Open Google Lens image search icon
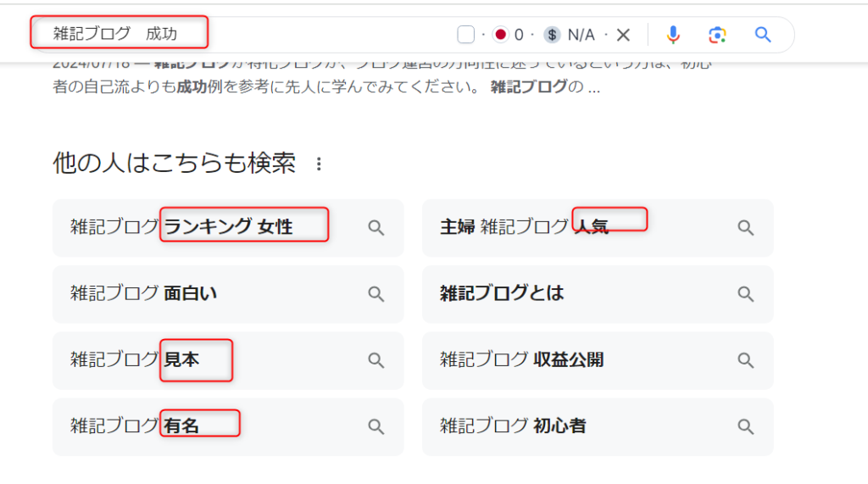Image resolution: width=868 pixels, height=484 pixels. click(x=717, y=35)
